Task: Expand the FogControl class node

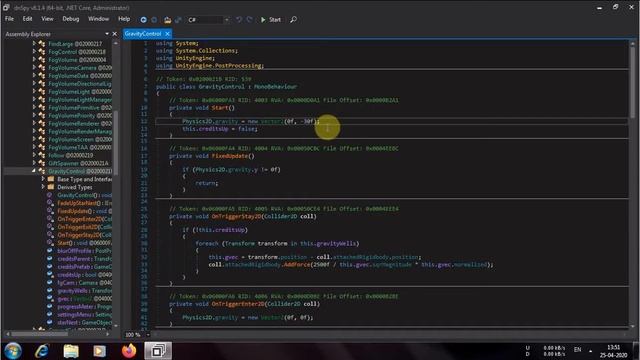Action: tap(34, 52)
